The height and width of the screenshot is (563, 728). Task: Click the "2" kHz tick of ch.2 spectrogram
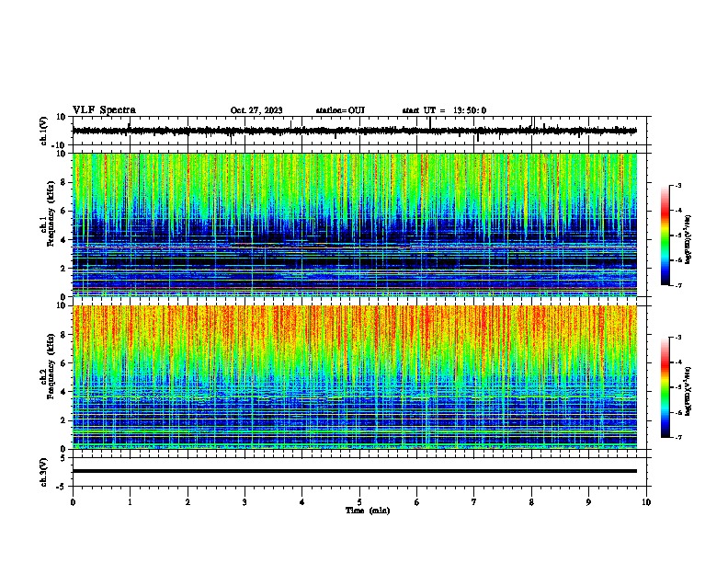[x=63, y=420]
